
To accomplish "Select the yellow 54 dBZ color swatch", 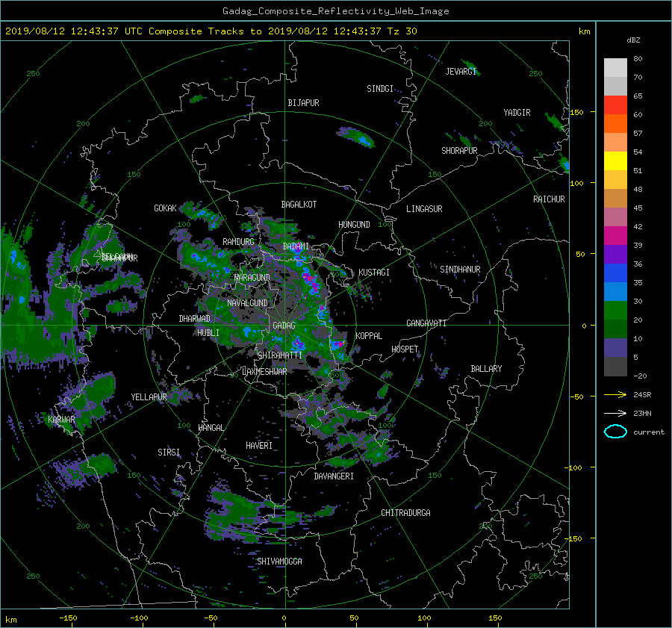I will point(615,161).
